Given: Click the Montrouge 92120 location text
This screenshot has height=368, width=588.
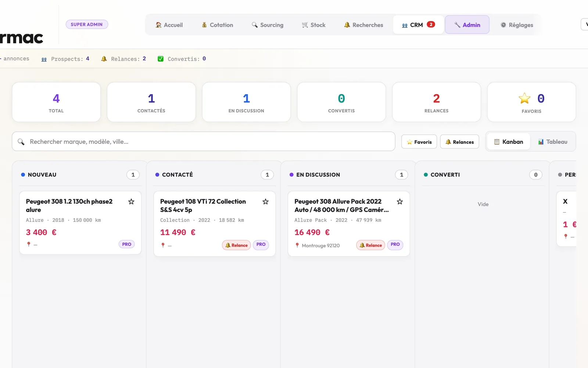Looking at the screenshot, I should [320, 245].
